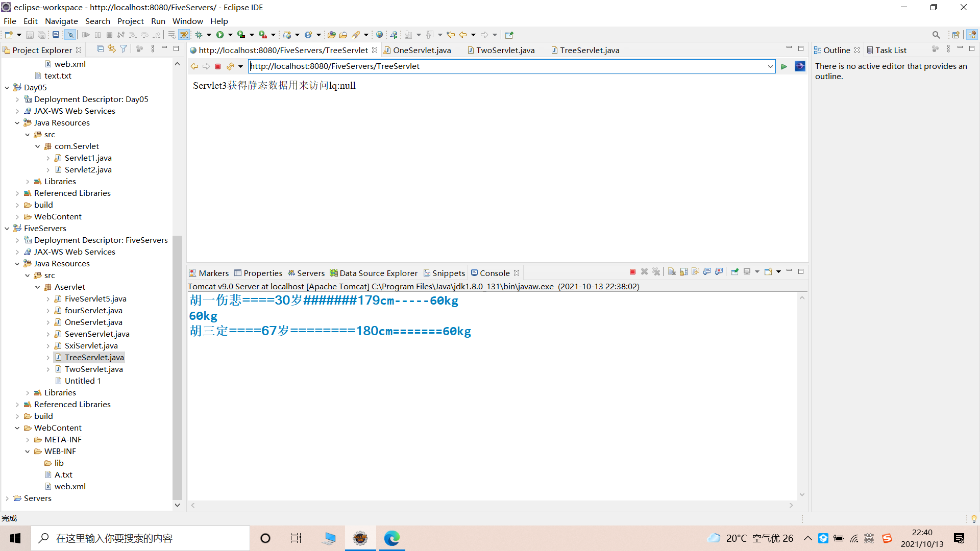Stop page loading in internal browser
The height and width of the screenshot is (551, 980).
tap(218, 66)
